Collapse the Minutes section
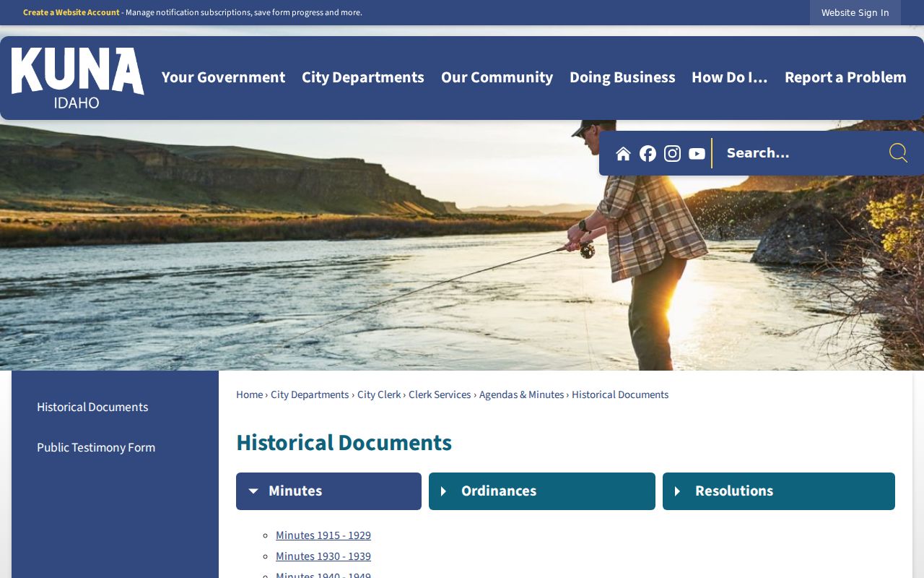The image size is (924, 578). (328, 491)
